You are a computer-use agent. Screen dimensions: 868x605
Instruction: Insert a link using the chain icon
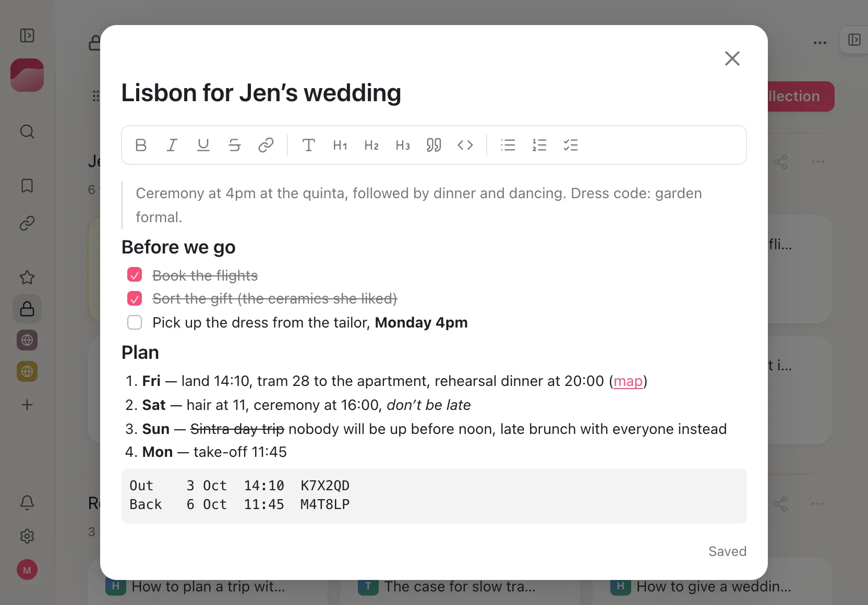point(266,145)
